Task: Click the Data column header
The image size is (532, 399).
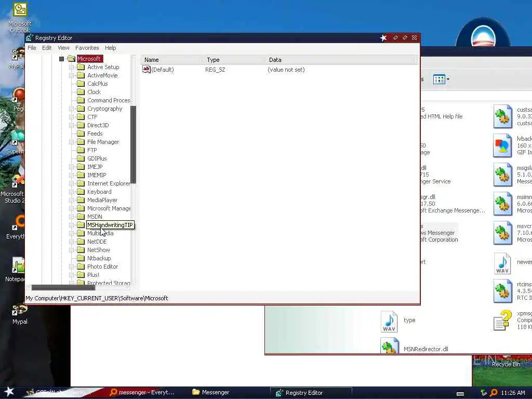Action: pos(341,60)
